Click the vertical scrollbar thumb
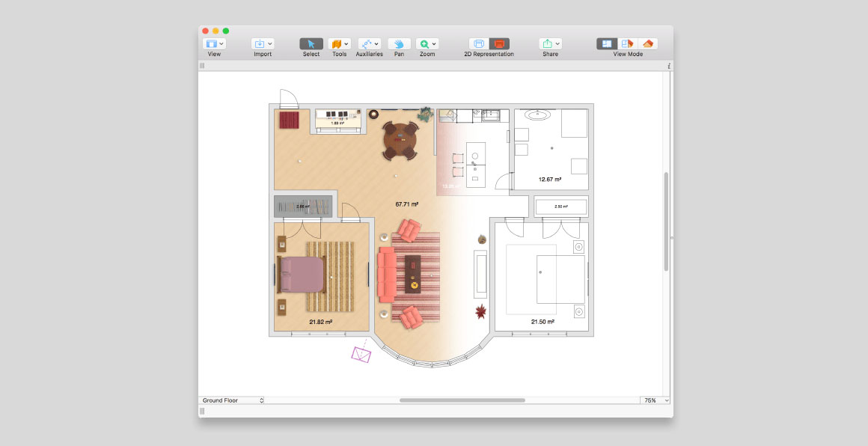The height and width of the screenshot is (446, 868). click(x=667, y=222)
